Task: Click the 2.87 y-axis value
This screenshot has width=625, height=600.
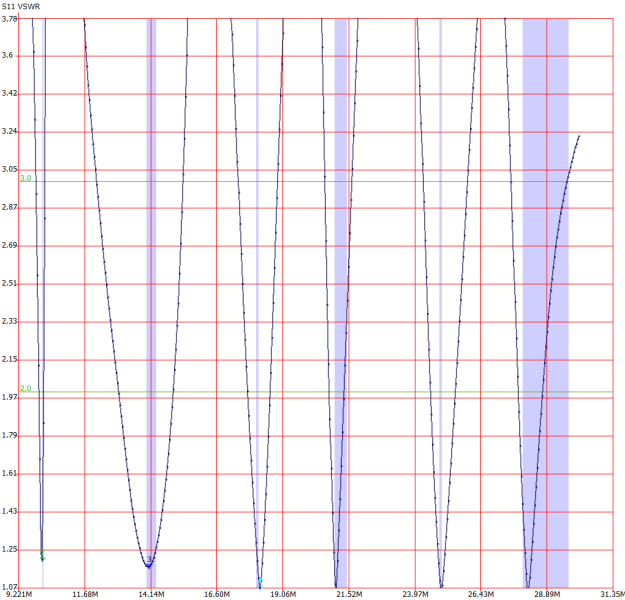Action: pos(10,207)
